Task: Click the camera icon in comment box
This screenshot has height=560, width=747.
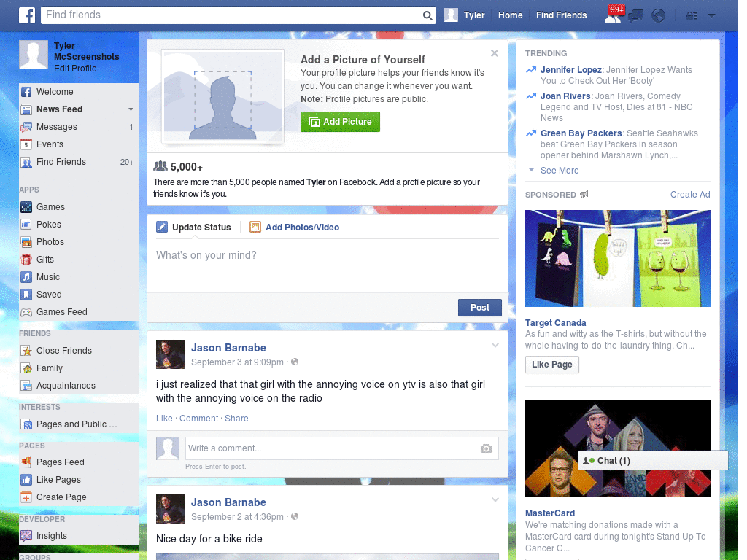Action: [x=486, y=448]
